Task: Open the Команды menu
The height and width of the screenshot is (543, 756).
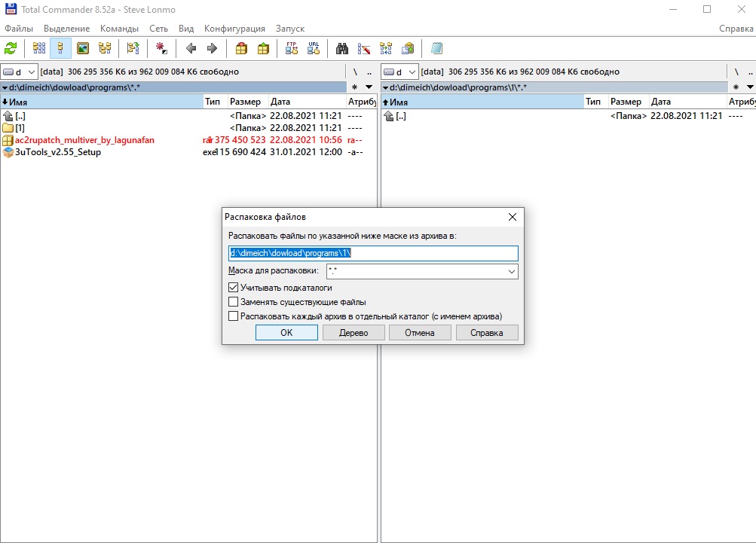Action: click(119, 29)
